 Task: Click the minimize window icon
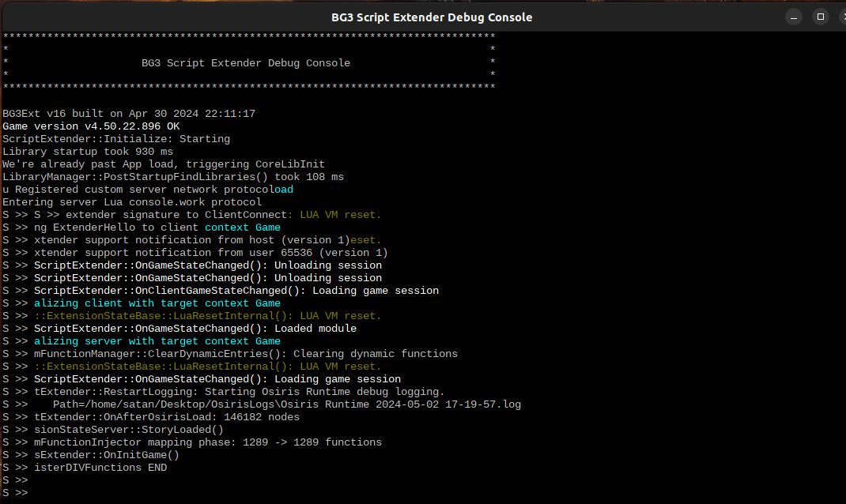[x=793, y=16]
